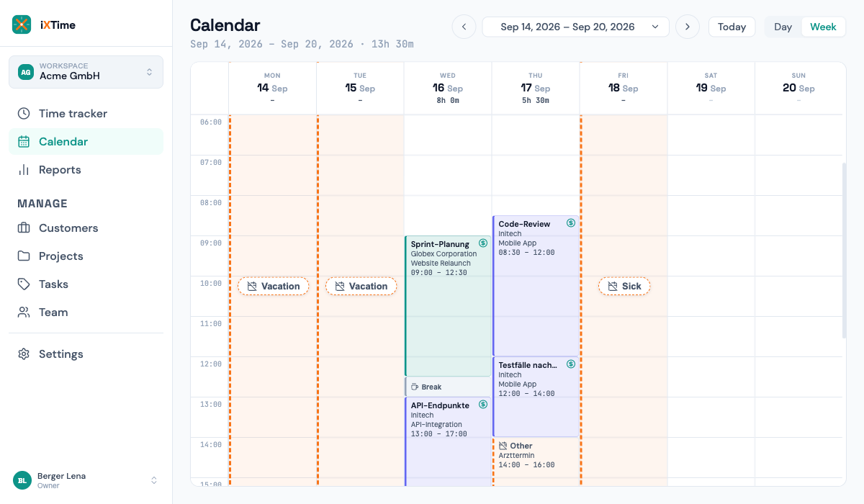Go to next week arrow
The width and height of the screenshot is (864, 504).
click(x=688, y=27)
